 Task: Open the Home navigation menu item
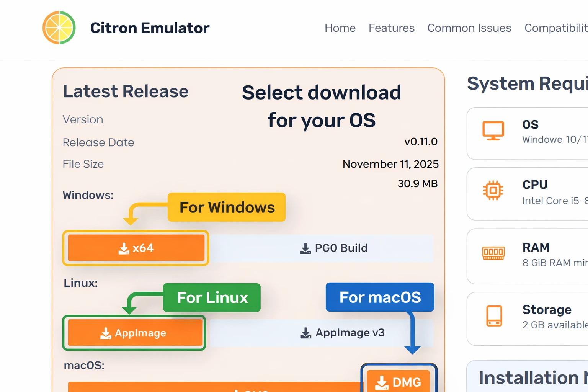(340, 28)
